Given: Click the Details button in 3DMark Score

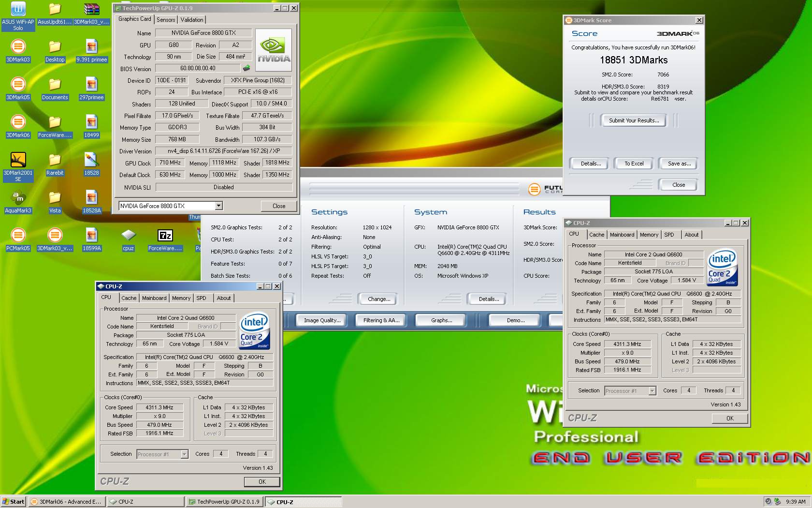Looking at the screenshot, I should pyautogui.click(x=591, y=164).
